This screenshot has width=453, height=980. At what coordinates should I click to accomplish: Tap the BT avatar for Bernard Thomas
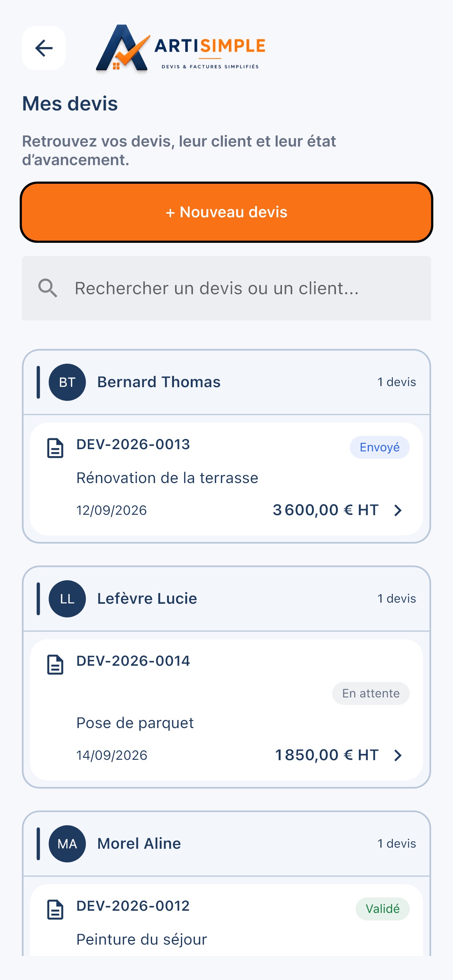tap(67, 382)
